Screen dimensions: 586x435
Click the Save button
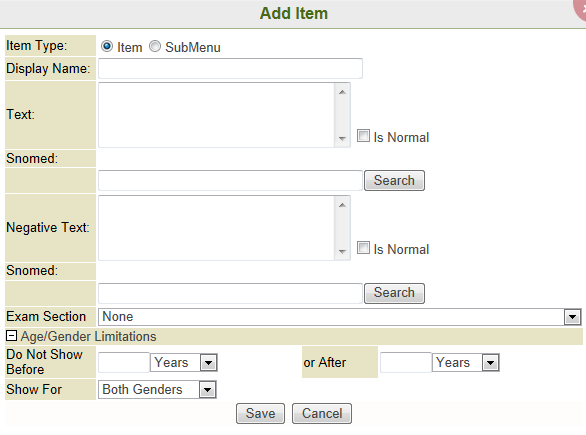[x=260, y=413]
